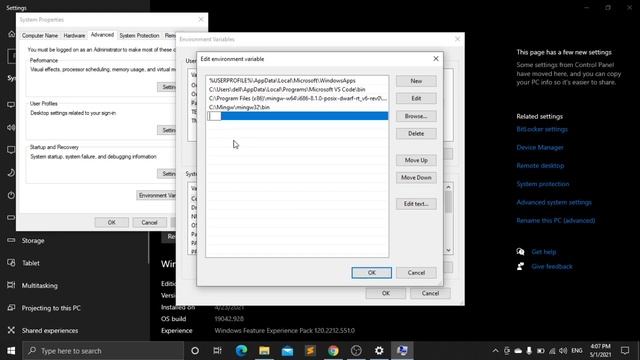Open BitLocker settings link
Viewport: 640px width, 360px height.
pos(542,129)
